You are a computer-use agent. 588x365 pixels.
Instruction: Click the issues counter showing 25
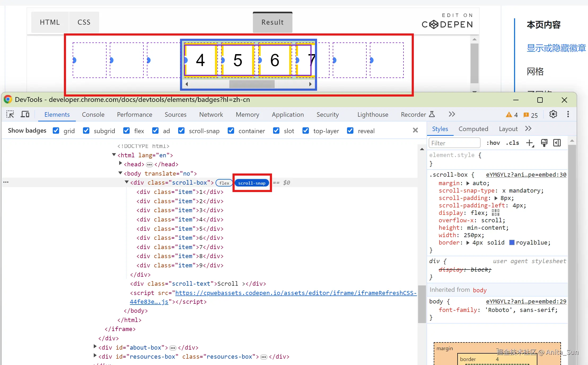pos(531,115)
